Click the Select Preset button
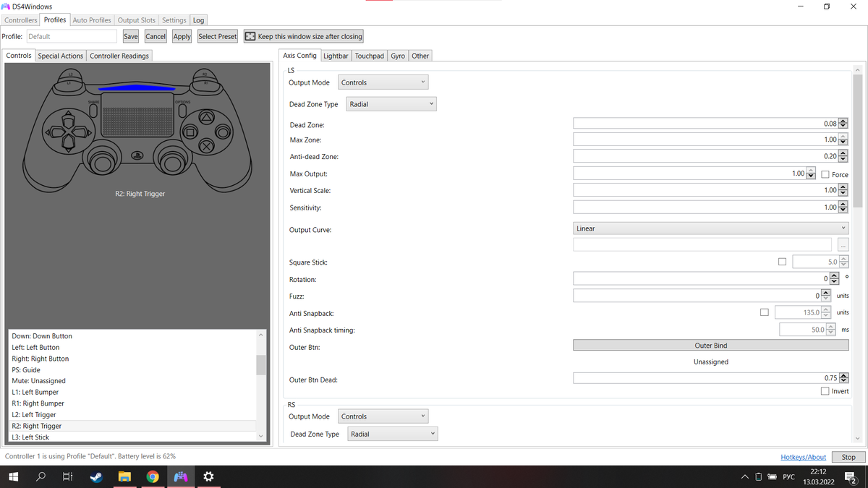868x488 pixels. click(218, 36)
